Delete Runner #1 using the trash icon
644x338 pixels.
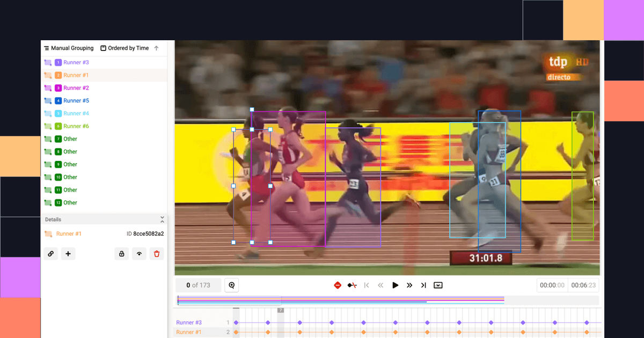tap(157, 253)
